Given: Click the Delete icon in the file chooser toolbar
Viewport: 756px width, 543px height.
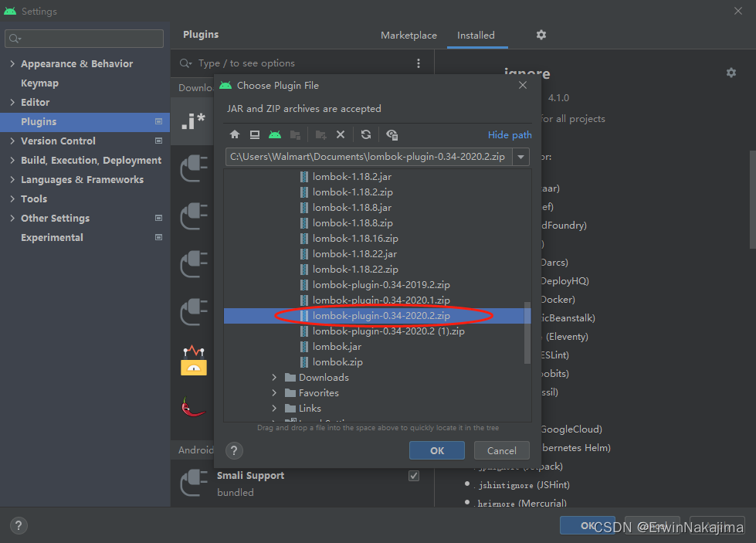Looking at the screenshot, I should [x=341, y=134].
